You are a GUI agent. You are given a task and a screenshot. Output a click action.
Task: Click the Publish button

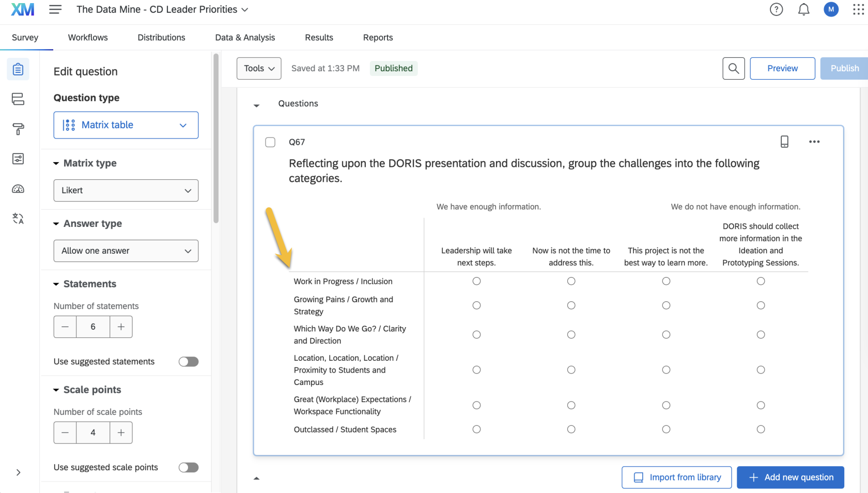tap(844, 68)
